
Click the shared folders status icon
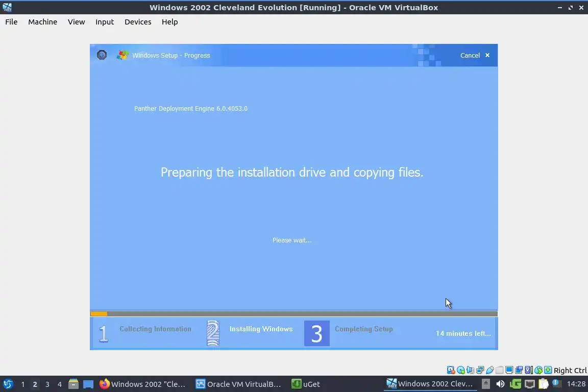[500, 370]
